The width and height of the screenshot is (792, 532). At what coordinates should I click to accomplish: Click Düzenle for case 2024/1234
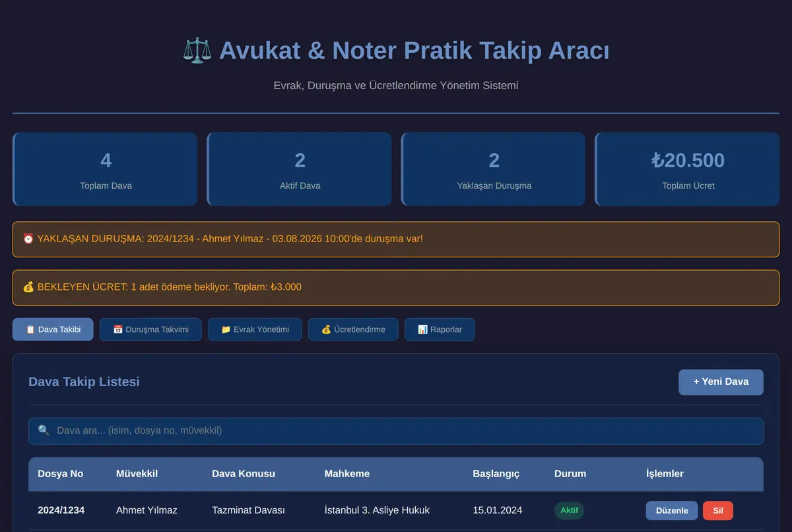(672, 511)
